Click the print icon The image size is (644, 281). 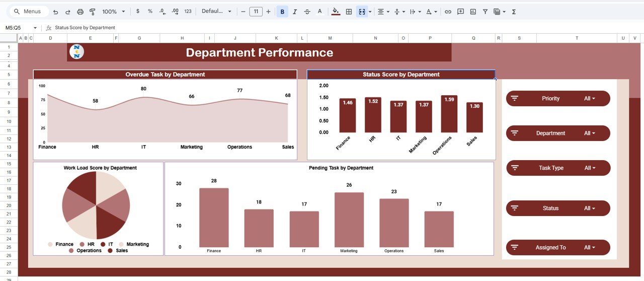(x=80, y=12)
